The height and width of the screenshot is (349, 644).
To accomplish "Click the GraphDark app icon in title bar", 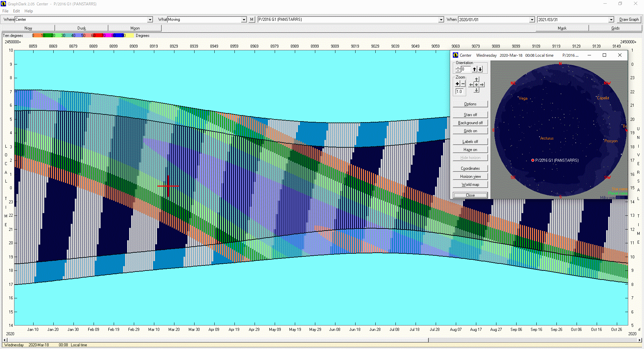I will tap(4, 4).
